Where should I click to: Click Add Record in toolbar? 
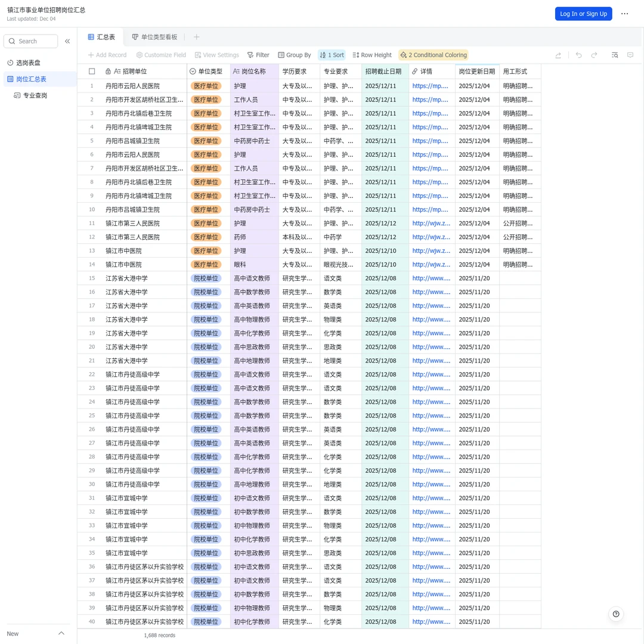107,55
